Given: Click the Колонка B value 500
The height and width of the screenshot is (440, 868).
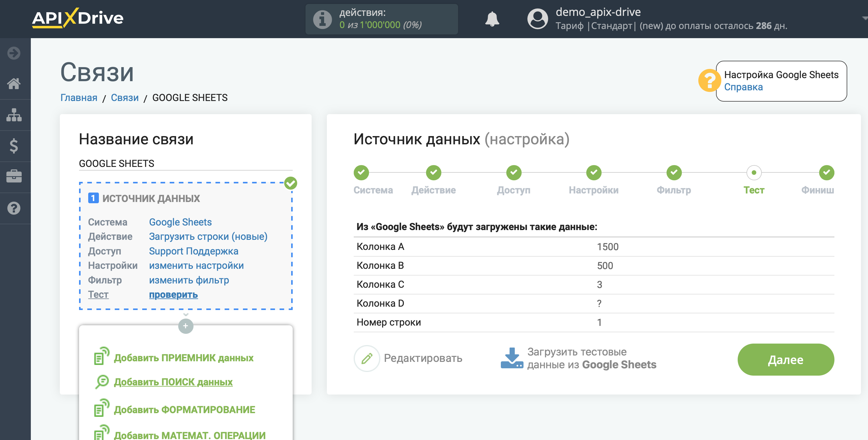Looking at the screenshot, I should click(x=605, y=266).
